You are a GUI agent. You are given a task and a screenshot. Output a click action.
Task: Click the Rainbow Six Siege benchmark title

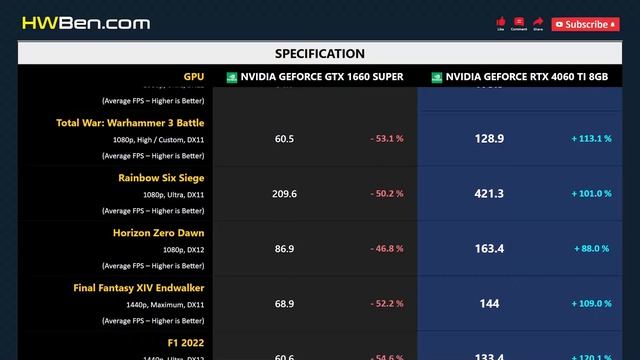click(161, 178)
